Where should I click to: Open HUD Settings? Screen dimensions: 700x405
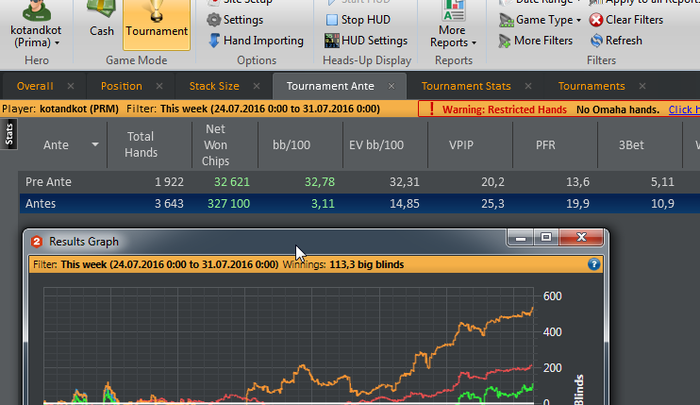pos(366,41)
